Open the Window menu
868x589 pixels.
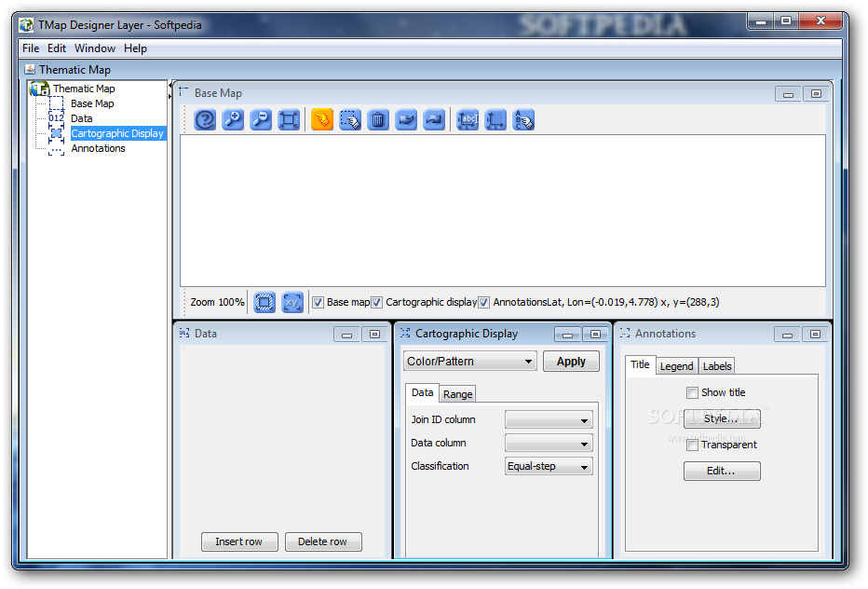click(x=95, y=48)
